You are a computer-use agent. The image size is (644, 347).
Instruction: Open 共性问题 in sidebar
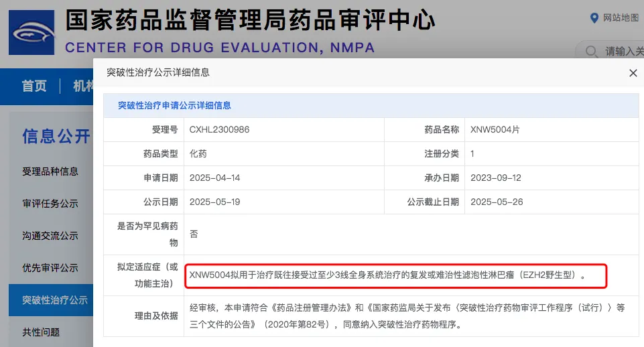tap(41, 332)
